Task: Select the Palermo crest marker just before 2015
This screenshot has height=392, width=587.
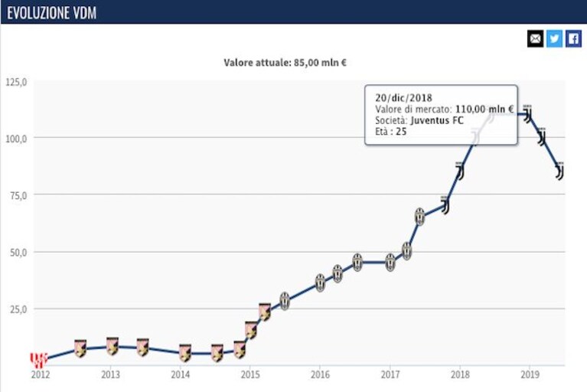Action: pos(240,350)
